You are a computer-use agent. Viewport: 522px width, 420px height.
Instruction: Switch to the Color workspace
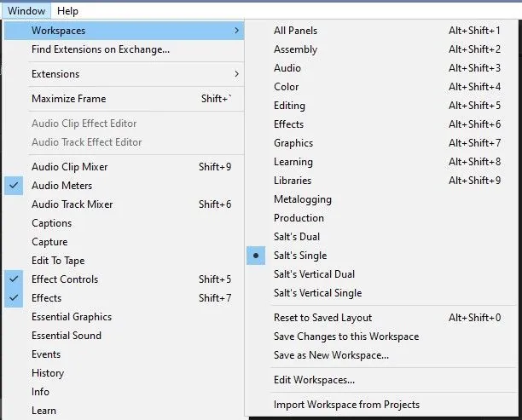coord(286,87)
